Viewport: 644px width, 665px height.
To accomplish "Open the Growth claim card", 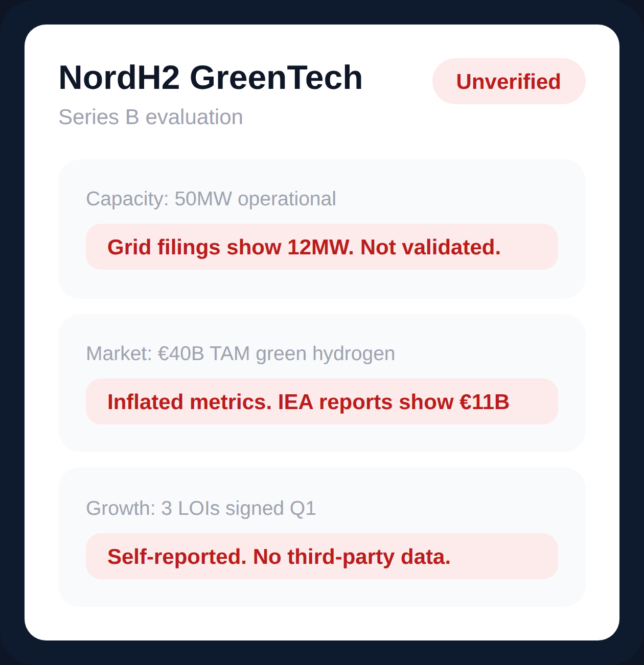I will [x=322, y=537].
